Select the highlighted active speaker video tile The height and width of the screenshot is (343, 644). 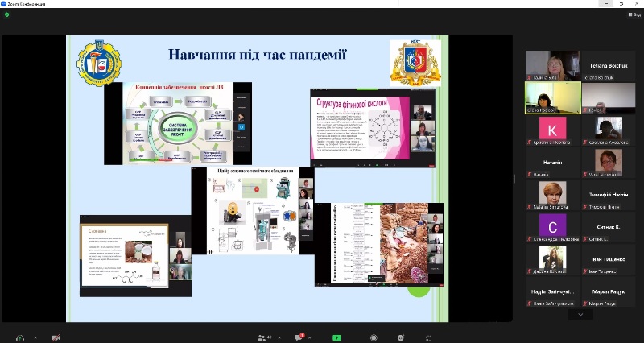coord(553,97)
